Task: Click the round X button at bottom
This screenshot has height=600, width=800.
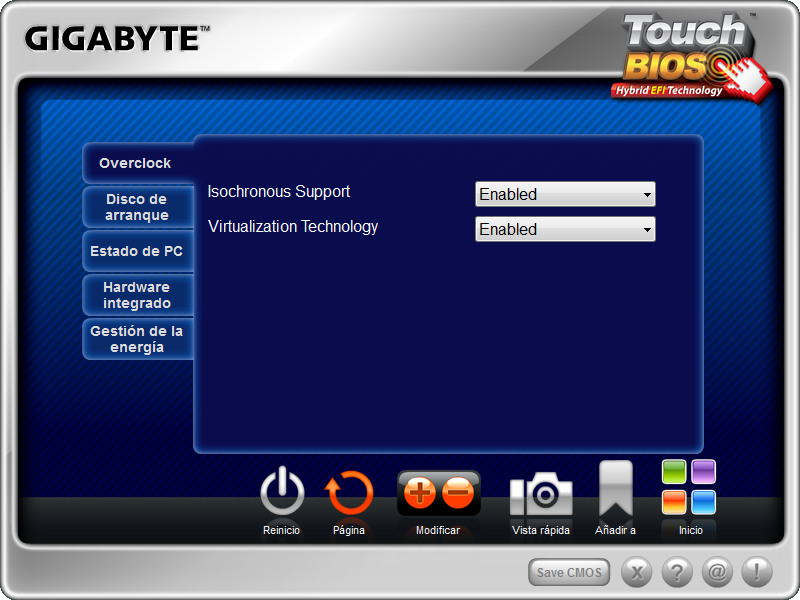Action: 637,572
